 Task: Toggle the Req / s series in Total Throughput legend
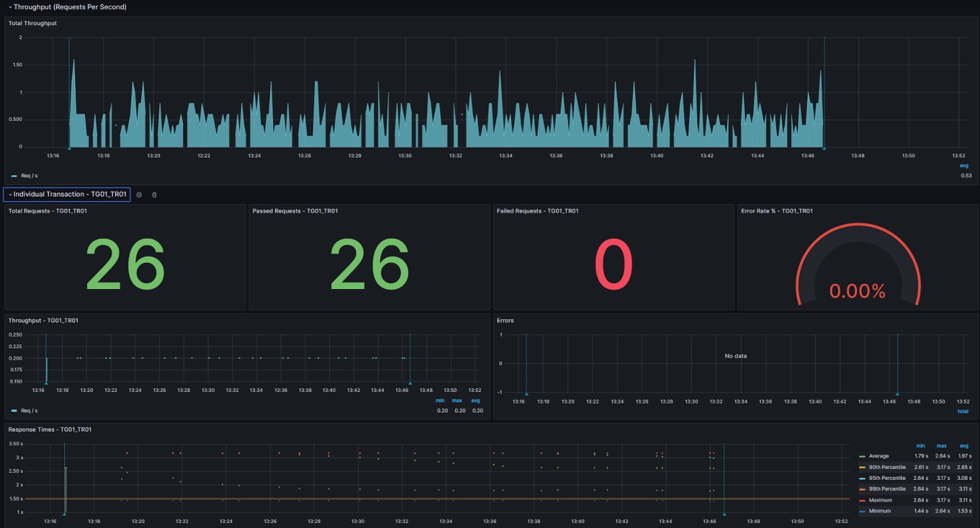[30, 175]
